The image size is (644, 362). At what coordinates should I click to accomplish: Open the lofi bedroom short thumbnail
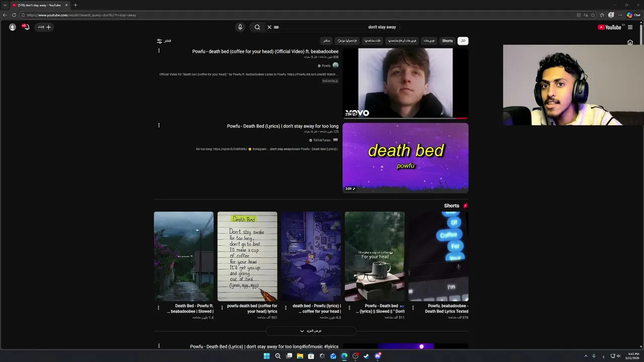[311, 256]
